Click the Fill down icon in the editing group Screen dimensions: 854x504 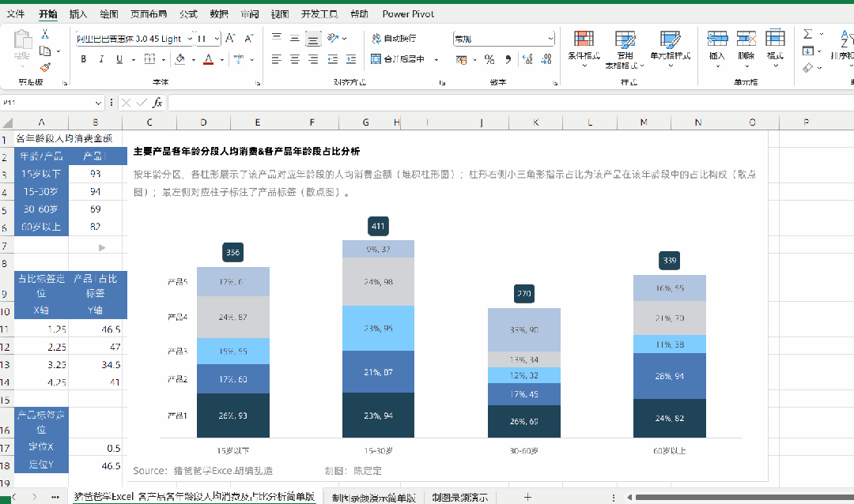point(808,51)
